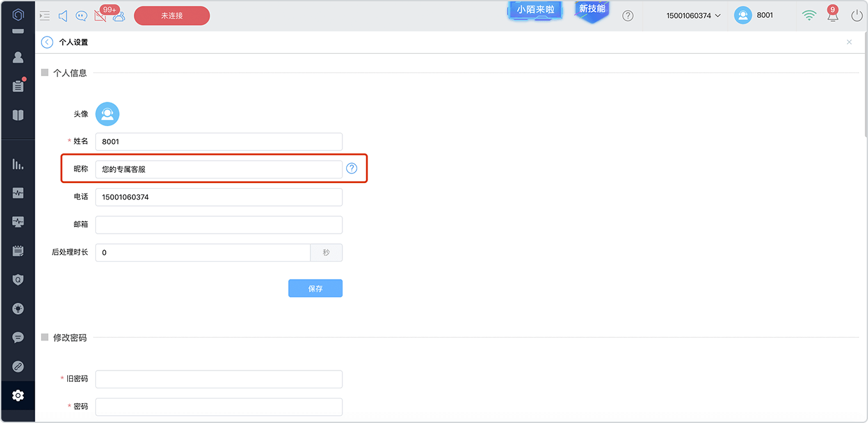Viewport: 868px width, 423px height.
Task: Click the speaker announcement icon
Action: 63,16
